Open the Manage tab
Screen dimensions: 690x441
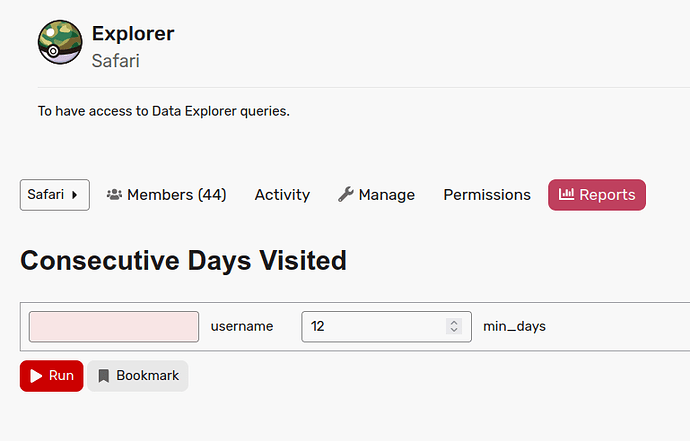click(x=376, y=195)
